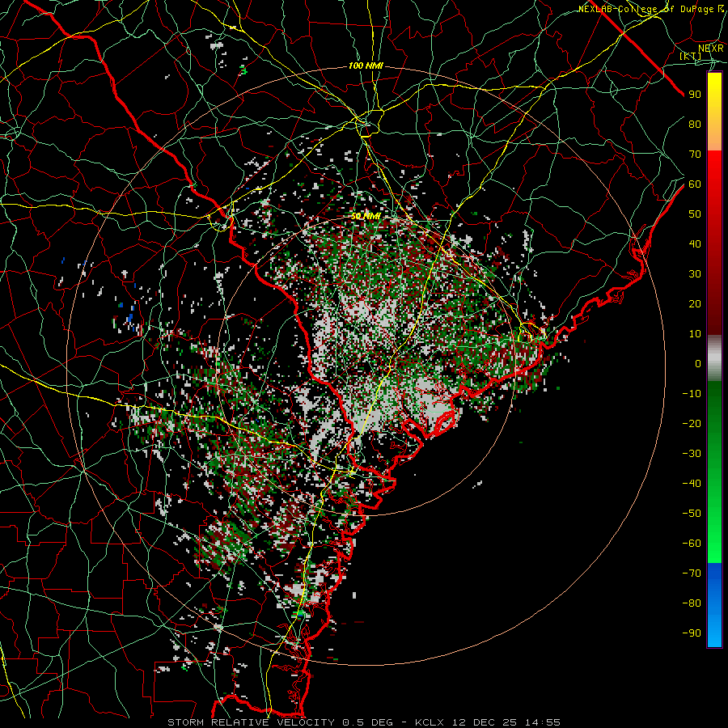Click the positive 30 scale value

point(695,274)
